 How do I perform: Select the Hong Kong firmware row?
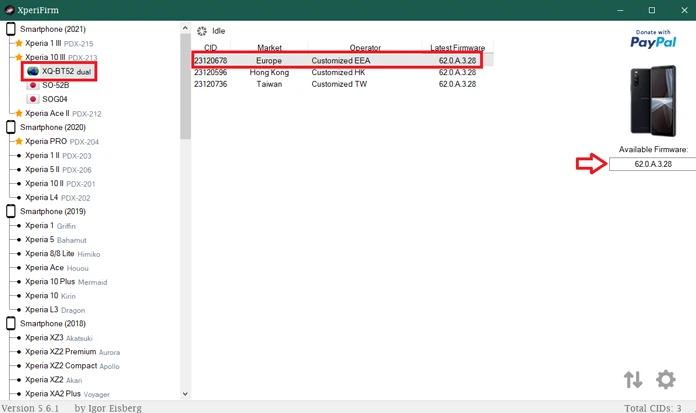[x=338, y=73]
